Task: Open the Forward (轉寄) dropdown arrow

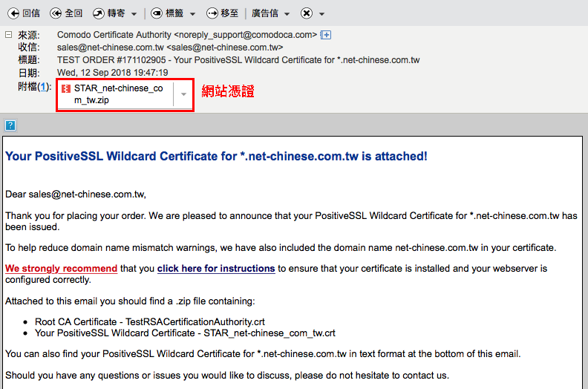Action: pyautogui.click(x=134, y=14)
